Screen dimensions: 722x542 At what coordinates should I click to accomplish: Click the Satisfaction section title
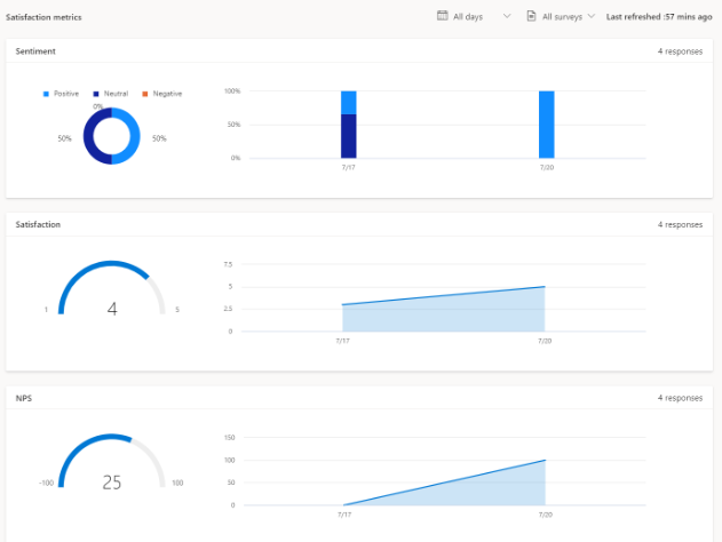coord(38,224)
